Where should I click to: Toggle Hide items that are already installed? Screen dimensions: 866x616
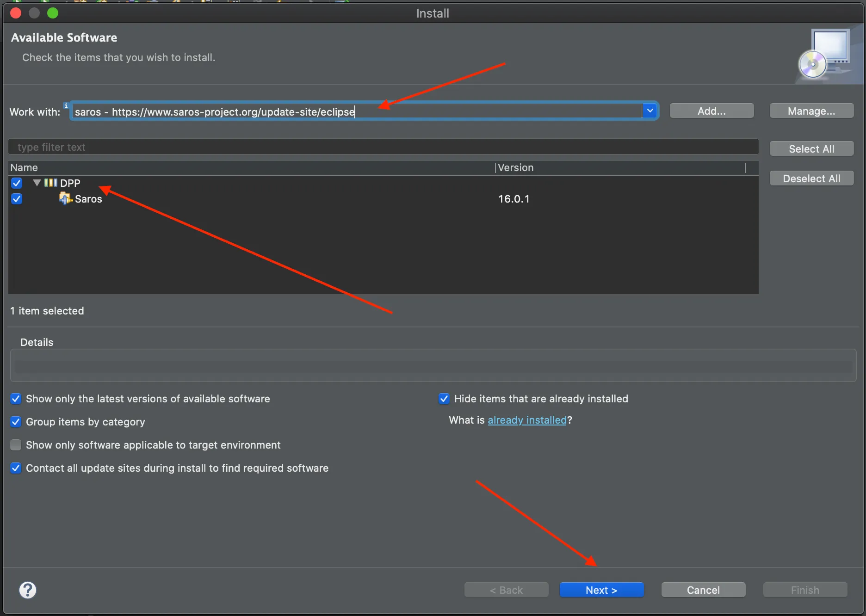pyautogui.click(x=444, y=399)
